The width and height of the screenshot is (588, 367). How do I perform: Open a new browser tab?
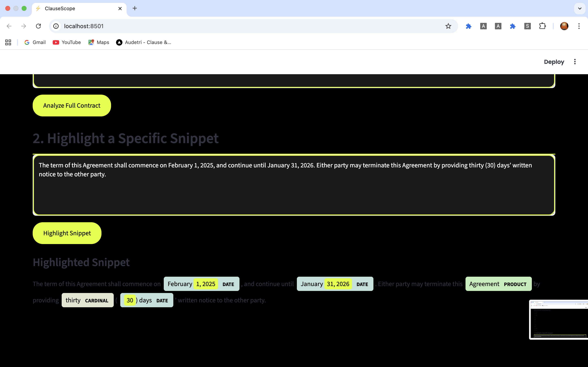pos(135,9)
